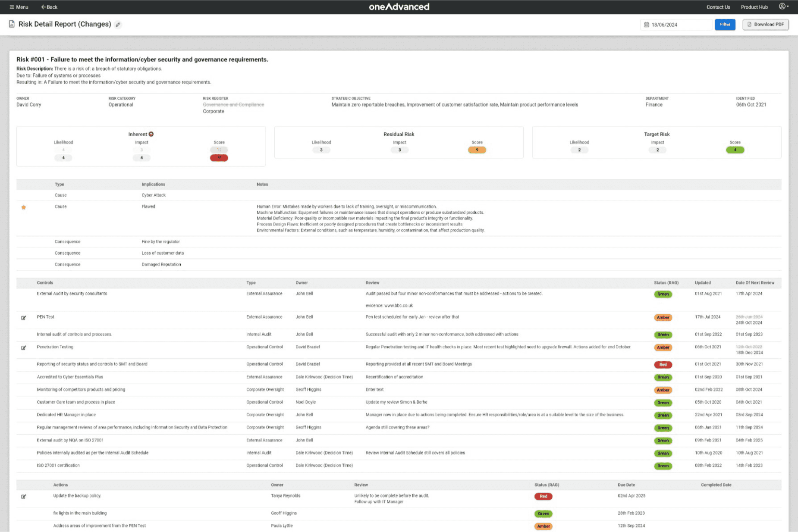798x532 pixels.
Task: Open the user account dropdown
Action: (x=783, y=6)
